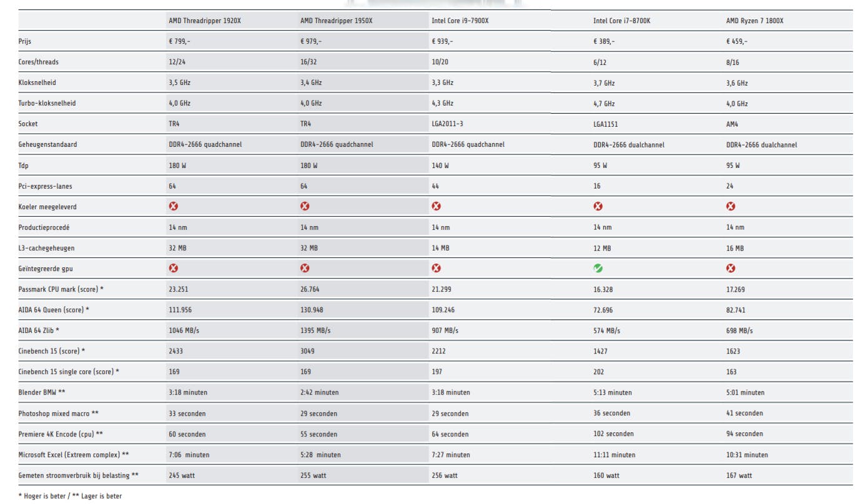Click the Koeler meegeleverd red cross for Core i7-8700K

click(x=598, y=206)
